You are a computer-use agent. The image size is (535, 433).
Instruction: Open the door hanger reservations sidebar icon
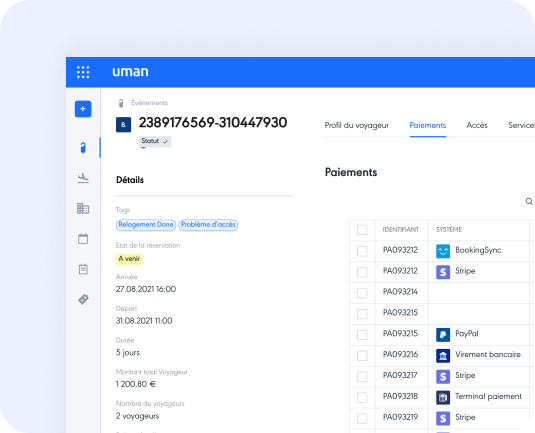83,147
